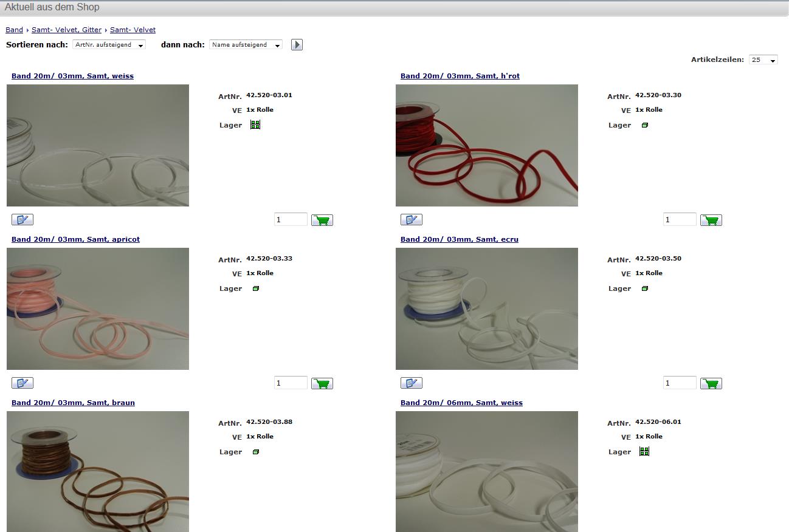
Task: Go to 'Samt- Velvet' breadcrumb
Action: tap(133, 30)
